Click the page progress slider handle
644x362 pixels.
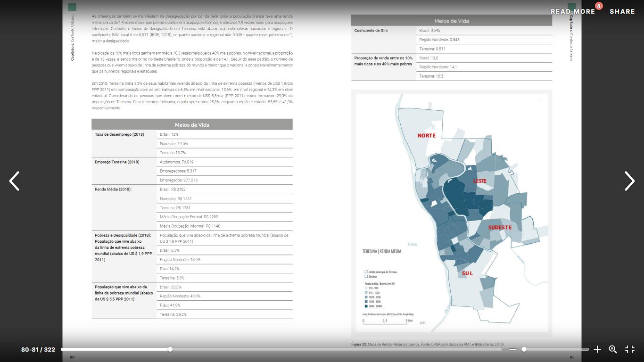point(170,349)
